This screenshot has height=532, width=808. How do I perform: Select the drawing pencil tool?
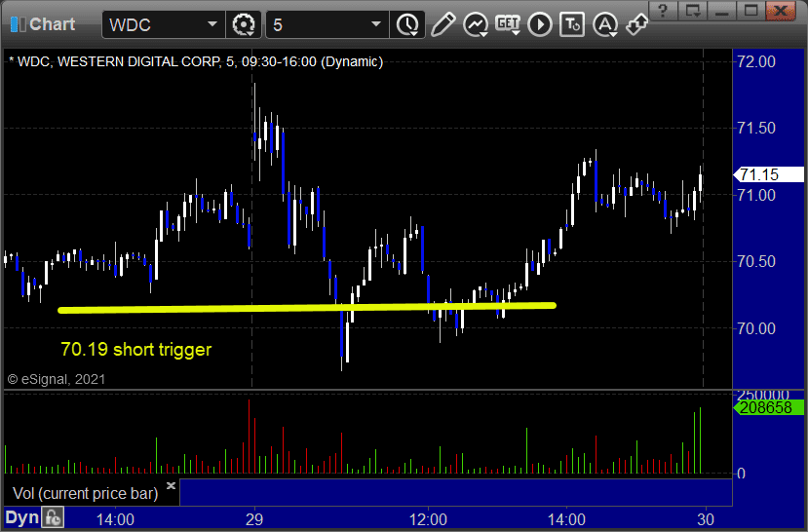pyautogui.click(x=442, y=24)
